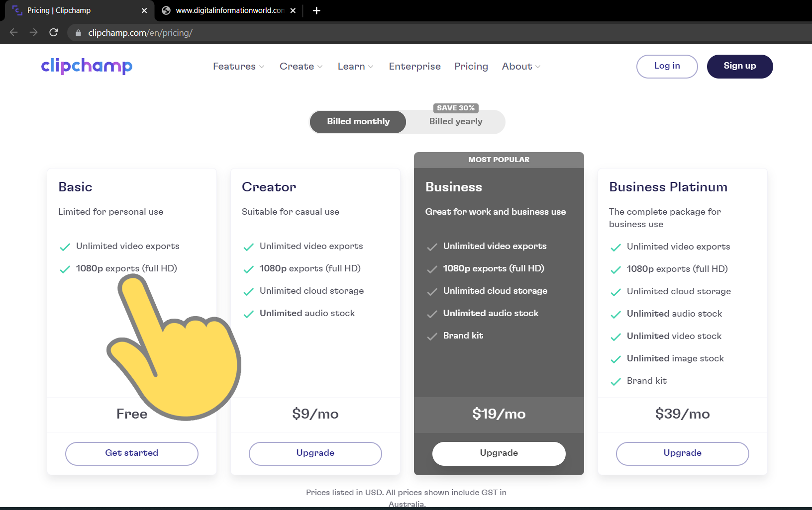
Task: Click the Clipchamp logo
Action: [x=87, y=66]
